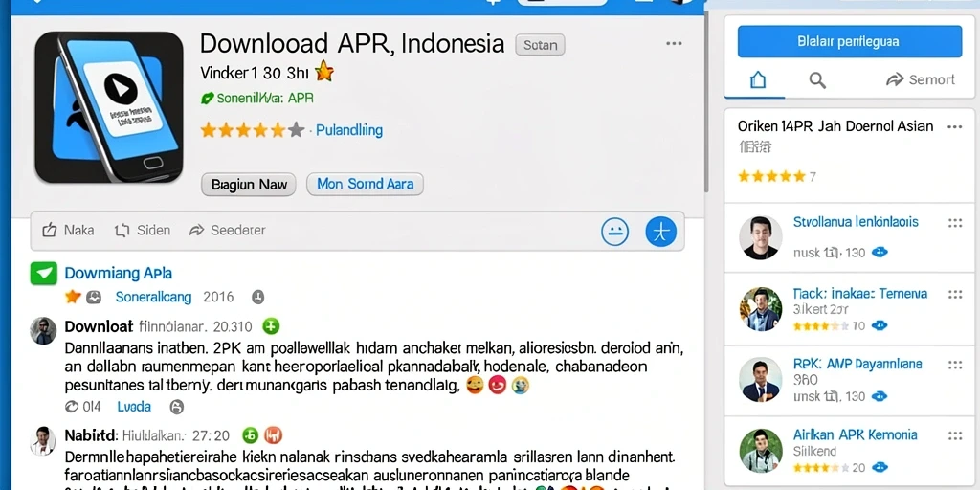Click the star rating under Oriken 14PR

coord(771,177)
